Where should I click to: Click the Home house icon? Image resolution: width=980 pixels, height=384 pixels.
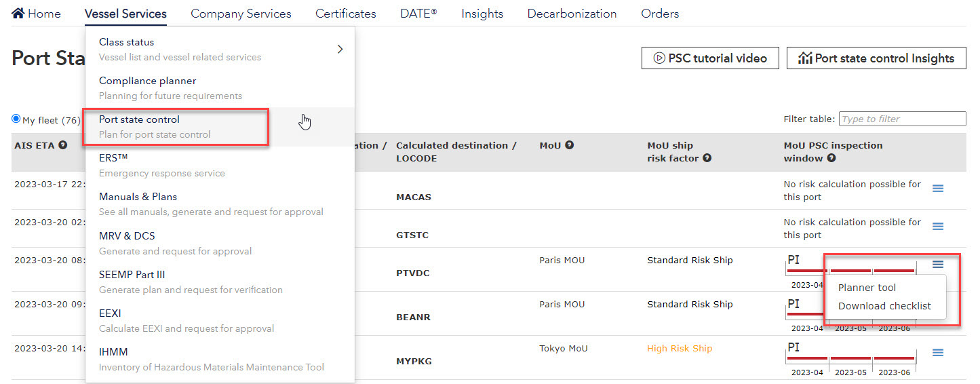[x=18, y=14]
